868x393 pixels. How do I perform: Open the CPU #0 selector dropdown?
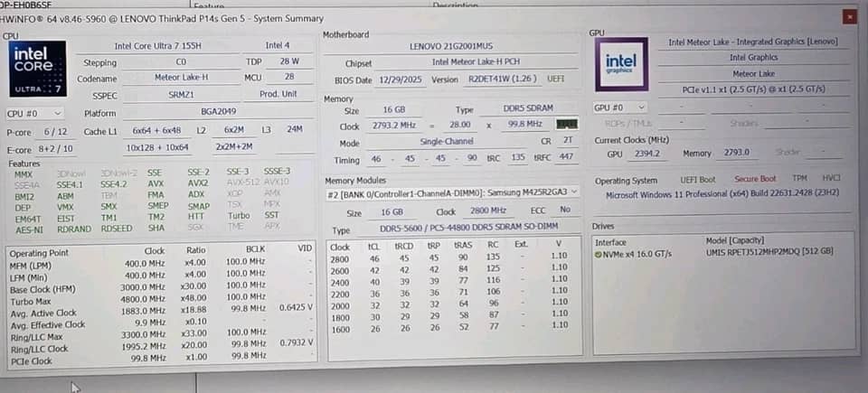tap(34, 114)
